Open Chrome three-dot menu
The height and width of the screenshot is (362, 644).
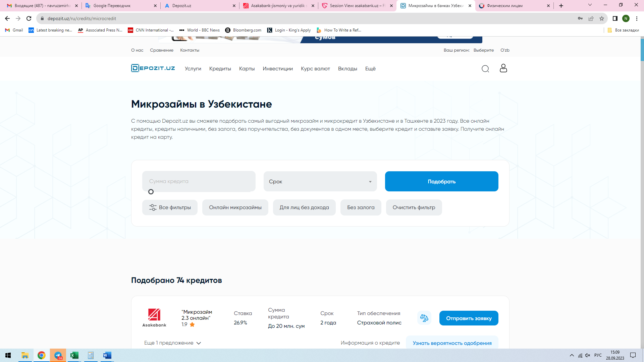637,18
